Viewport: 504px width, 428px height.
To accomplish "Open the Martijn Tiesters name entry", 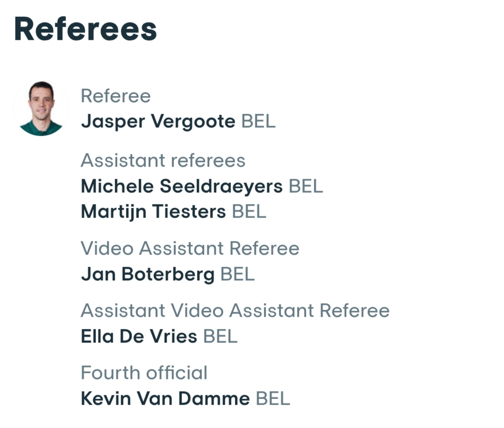I will pos(153,211).
